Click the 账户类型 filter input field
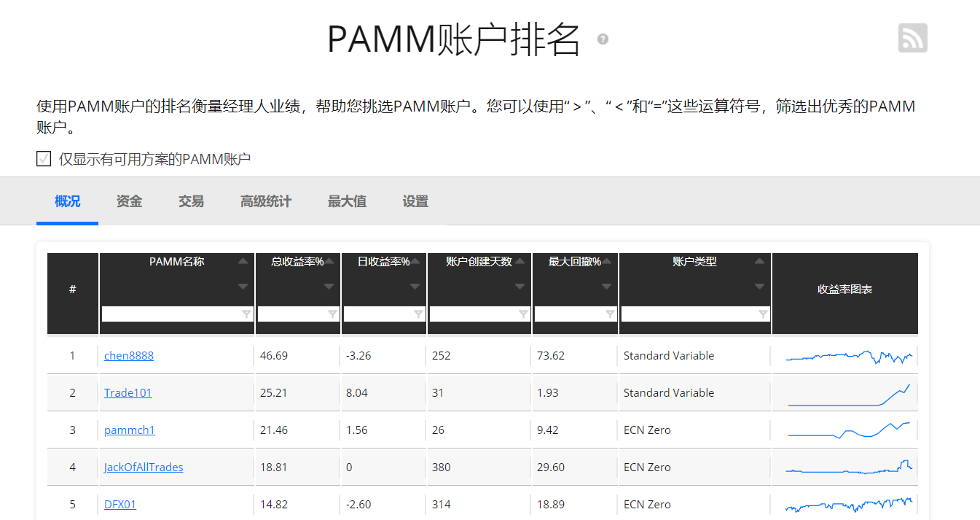This screenshot has height=520, width=980. click(x=695, y=314)
